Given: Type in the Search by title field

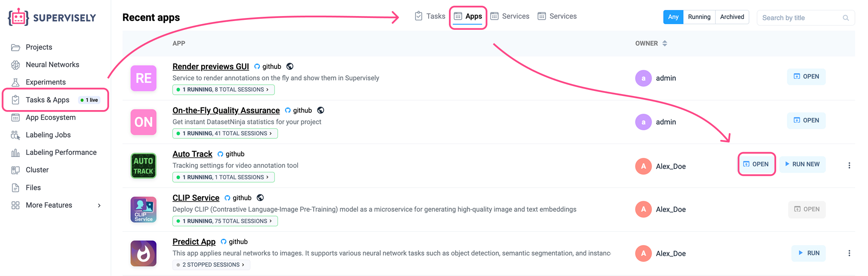Looking at the screenshot, I should 800,18.
